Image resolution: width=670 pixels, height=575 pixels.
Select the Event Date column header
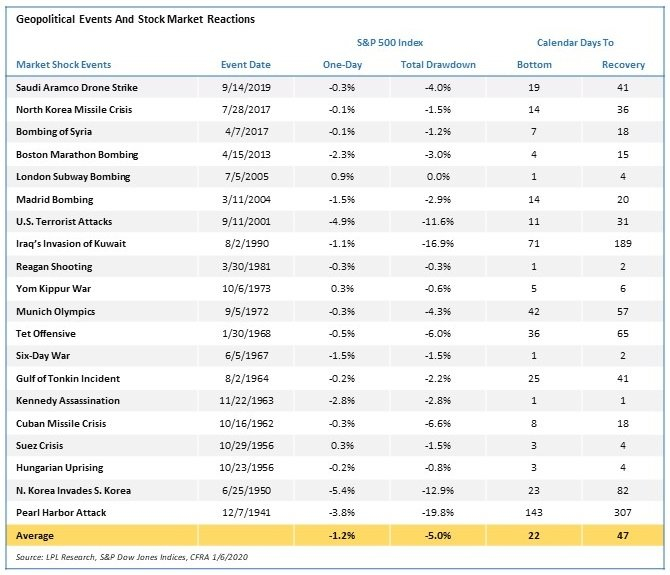point(246,65)
